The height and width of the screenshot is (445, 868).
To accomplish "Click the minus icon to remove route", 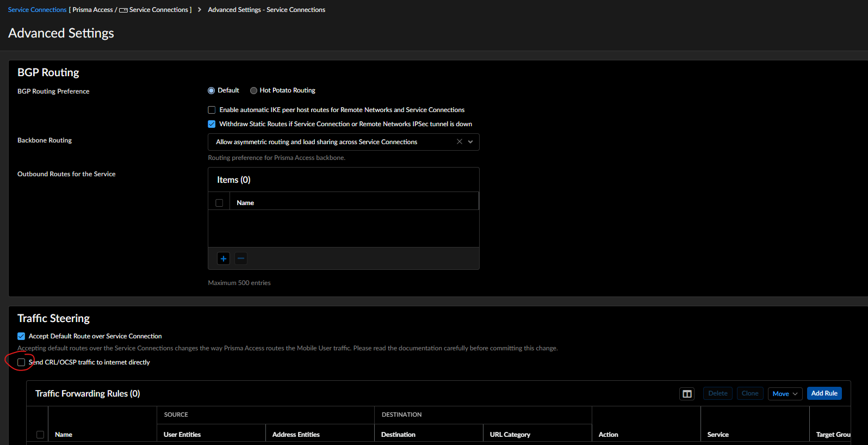I will (x=241, y=258).
